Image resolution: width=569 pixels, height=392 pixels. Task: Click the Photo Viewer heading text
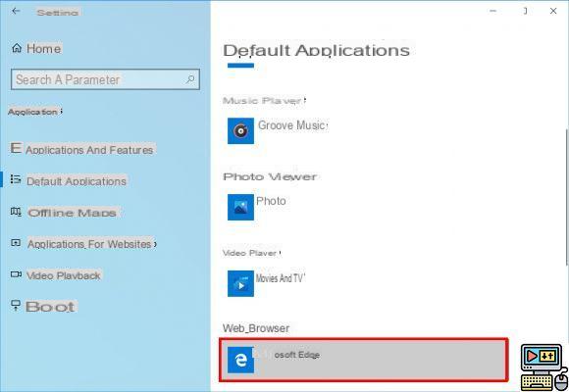click(x=270, y=176)
